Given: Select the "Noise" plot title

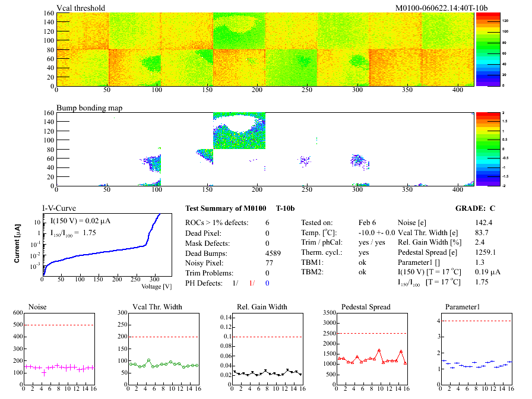Looking at the screenshot, I should (x=38, y=307).
